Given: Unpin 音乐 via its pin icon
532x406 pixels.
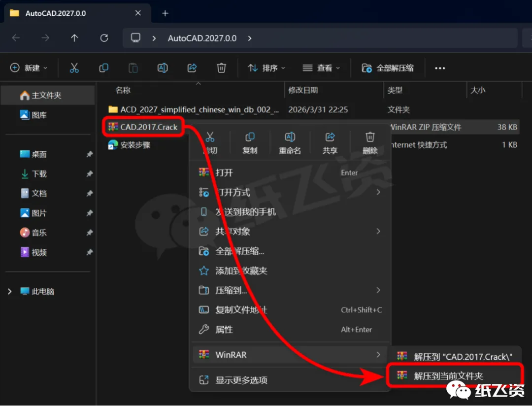Looking at the screenshot, I should point(89,233).
